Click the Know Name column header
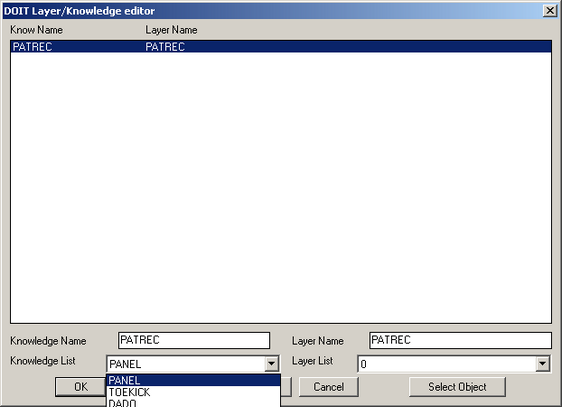This screenshot has height=407, width=562. pyautogui.click(x=37, y=30)
